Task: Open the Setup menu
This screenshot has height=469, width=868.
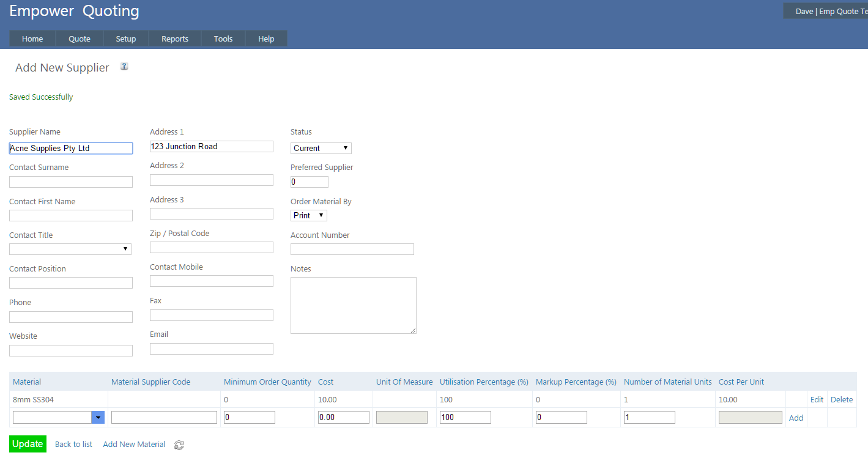Action: [126, 39]
